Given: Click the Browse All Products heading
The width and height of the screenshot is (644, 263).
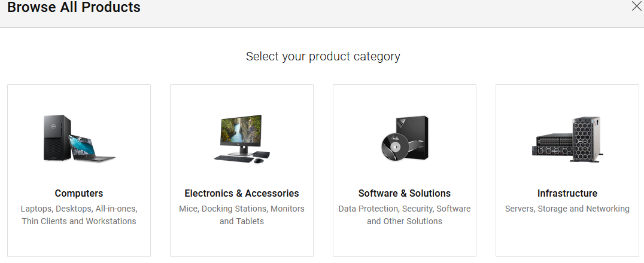Looking at the screenshot, I should (74, 8).
